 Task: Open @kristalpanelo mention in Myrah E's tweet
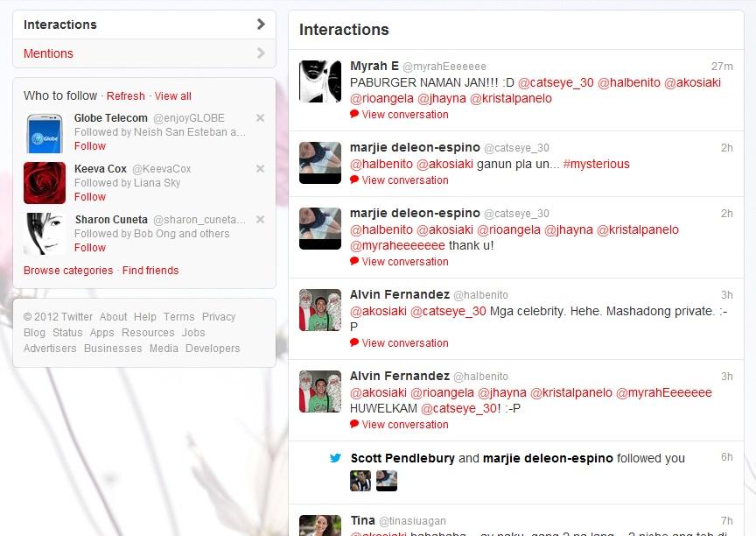pyautogui.click(x=511, y=98)
